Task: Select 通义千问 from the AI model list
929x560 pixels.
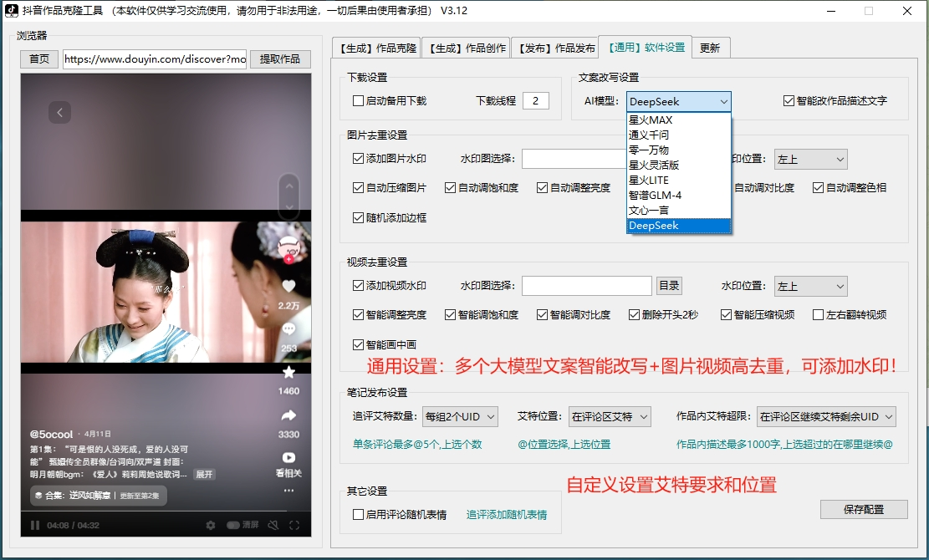Action: (649, 135)
